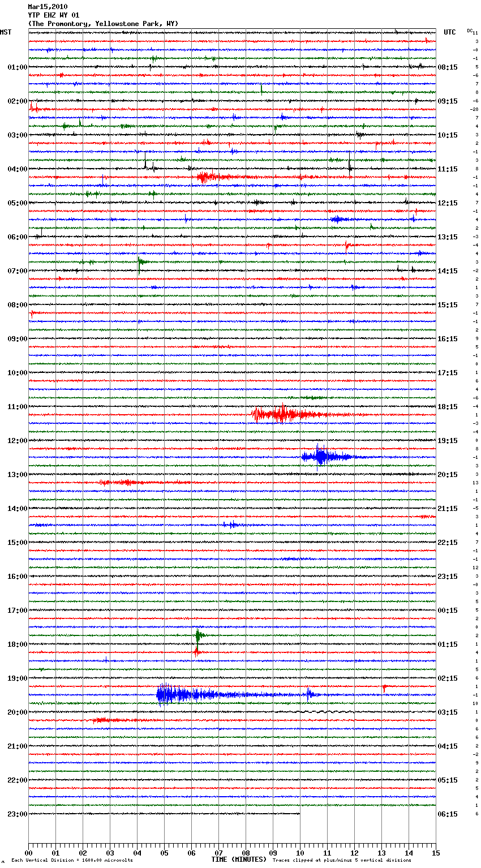Click the green spike just before 18:00 MST
This screenshot has height=868, width=481.
(x=198, y=635)
